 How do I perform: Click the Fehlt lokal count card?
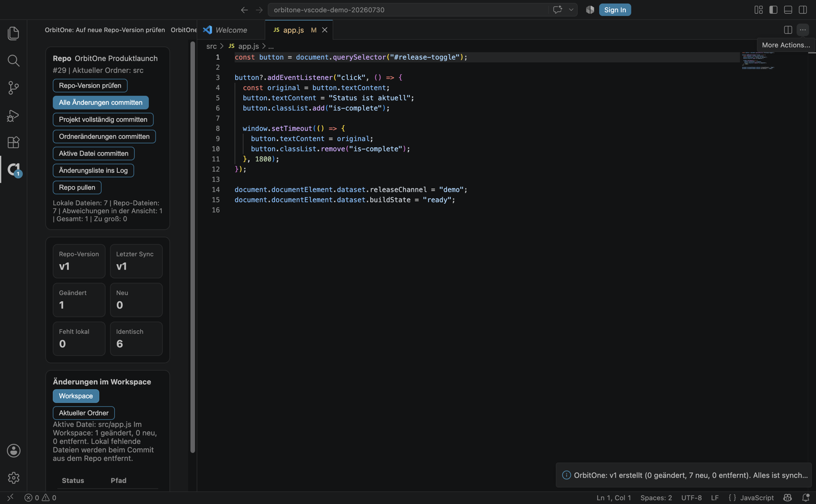[x=79, y=338]
